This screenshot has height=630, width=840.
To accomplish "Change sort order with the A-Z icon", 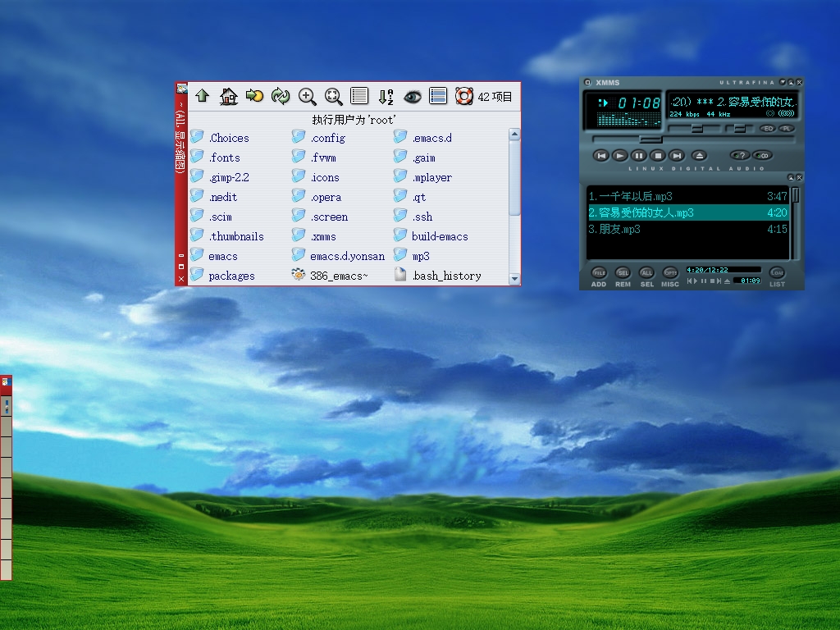I will 386,97.
